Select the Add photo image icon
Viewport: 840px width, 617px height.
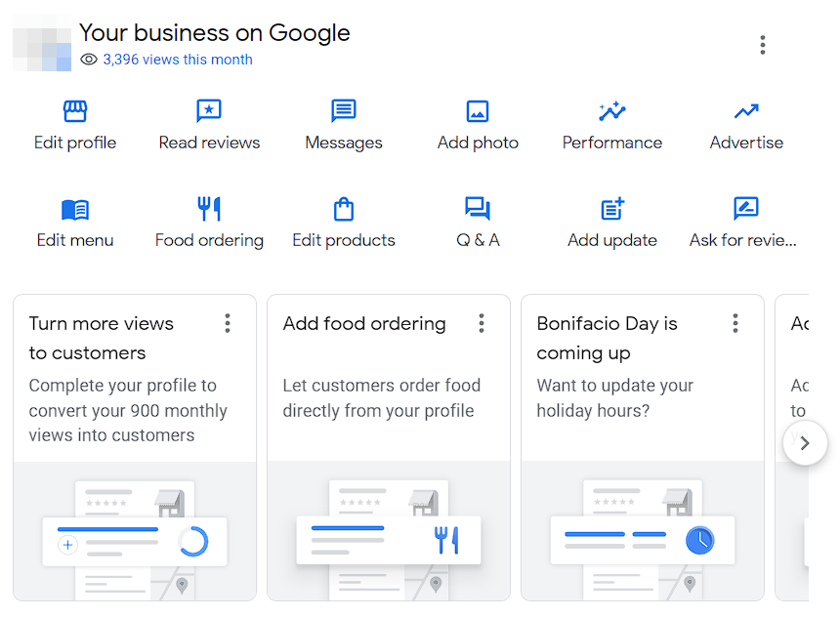tap(478, 111)
